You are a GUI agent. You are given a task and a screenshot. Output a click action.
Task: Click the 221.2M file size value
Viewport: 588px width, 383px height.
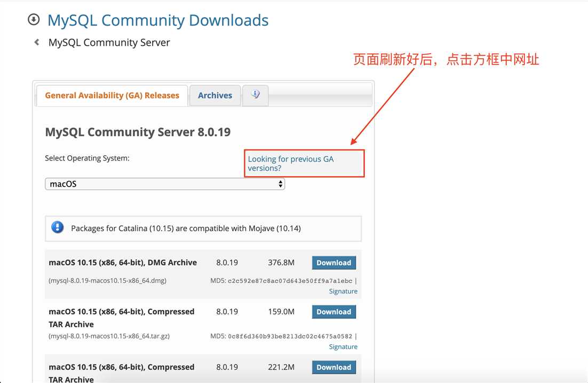point(281,367)
